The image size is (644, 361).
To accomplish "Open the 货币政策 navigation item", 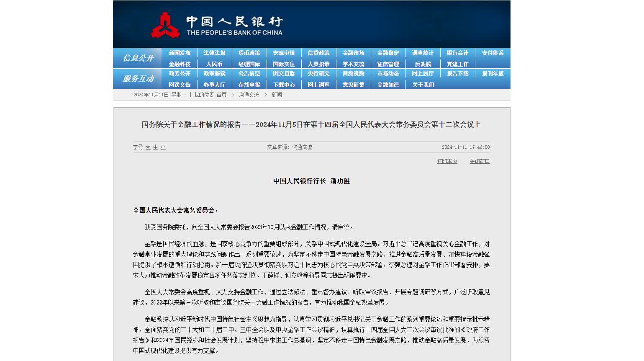I will click(x=249, y=53).
